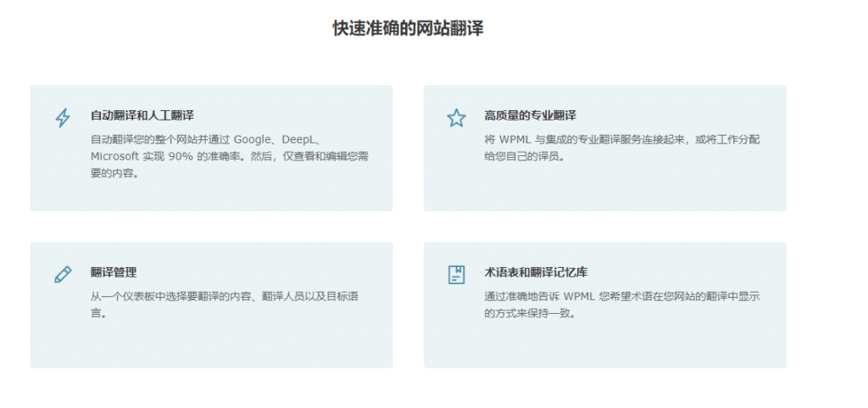This screenshot has width=868, height=408.
Task: Select the card title 自动翻译和人工翻译
Action: [142, 115]
